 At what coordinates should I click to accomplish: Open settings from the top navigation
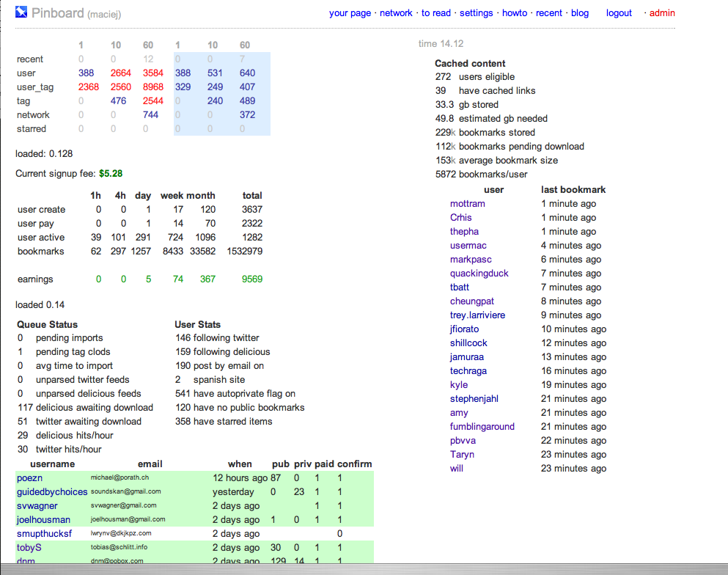(x=477, y=13)
